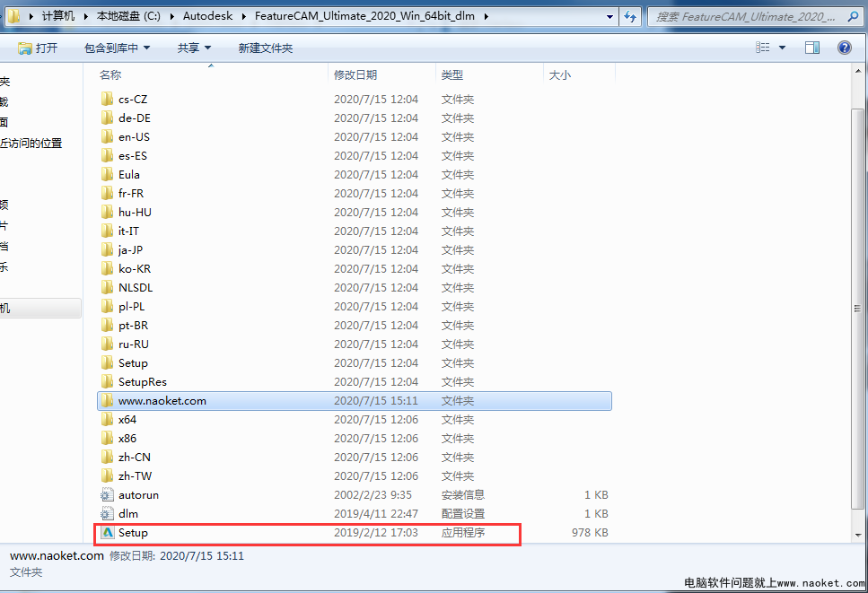Click the 安装信息 type cell

click(463, 494)
